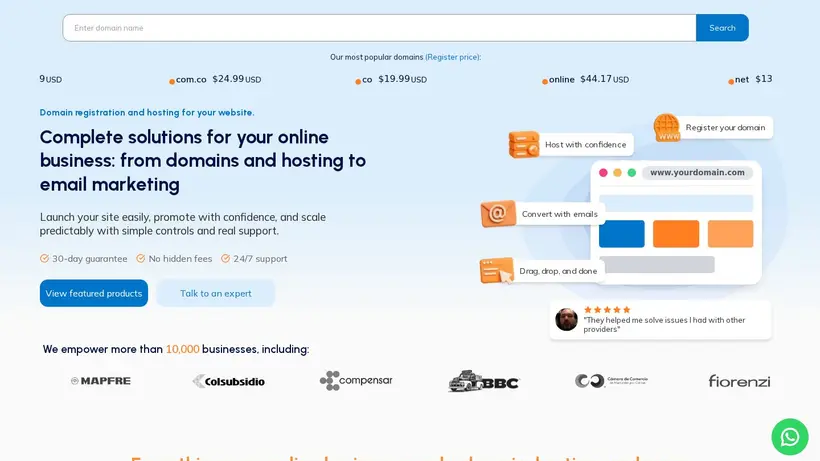Select the .online domain at $44.17
The width and height of the screenshot is (820, 461).
click(x=585, y=79)
